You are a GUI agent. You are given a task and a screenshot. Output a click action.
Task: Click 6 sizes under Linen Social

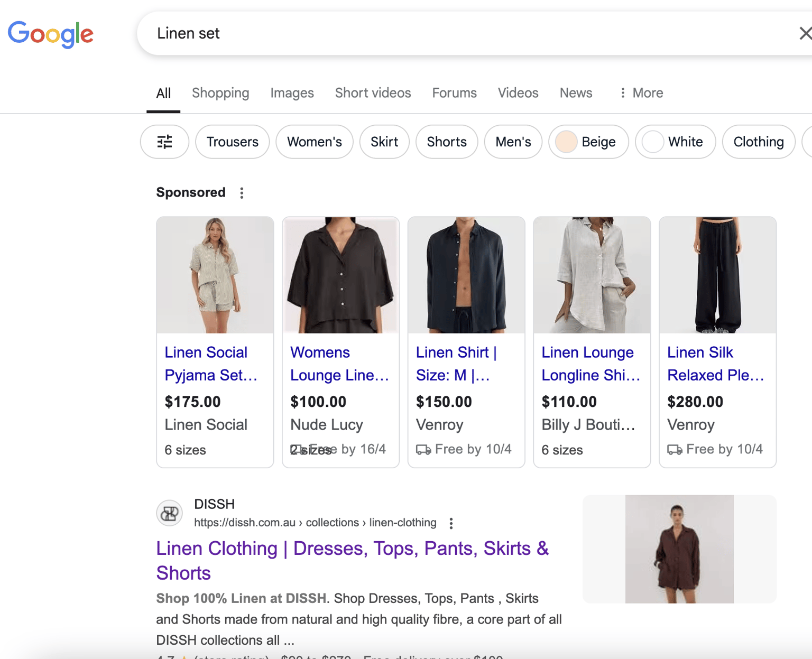click(x=185, y=450)
